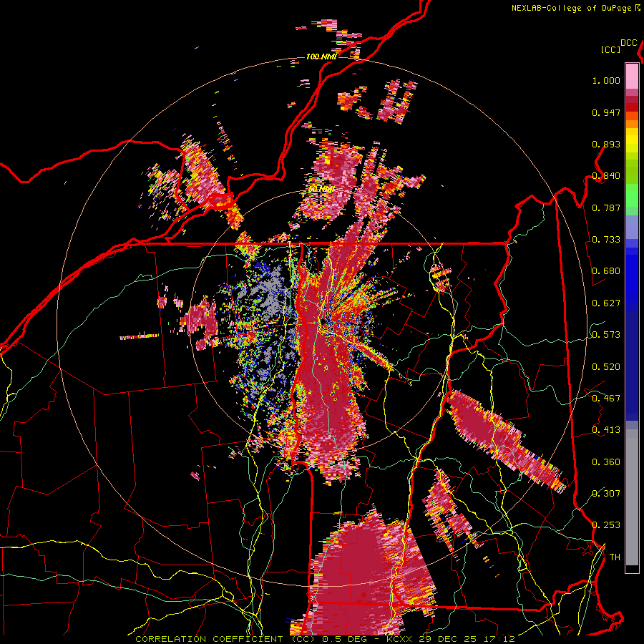The height and width of the screenshot is (644, 644).
Task: Click the Correlation Coefficient KCXX caption
Action: click(x=325, y=639)
